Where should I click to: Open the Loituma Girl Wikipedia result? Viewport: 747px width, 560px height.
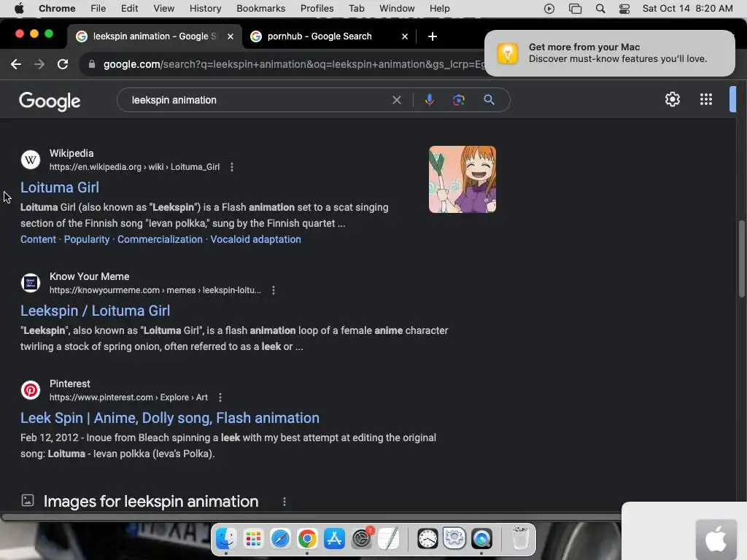(60, 187)
